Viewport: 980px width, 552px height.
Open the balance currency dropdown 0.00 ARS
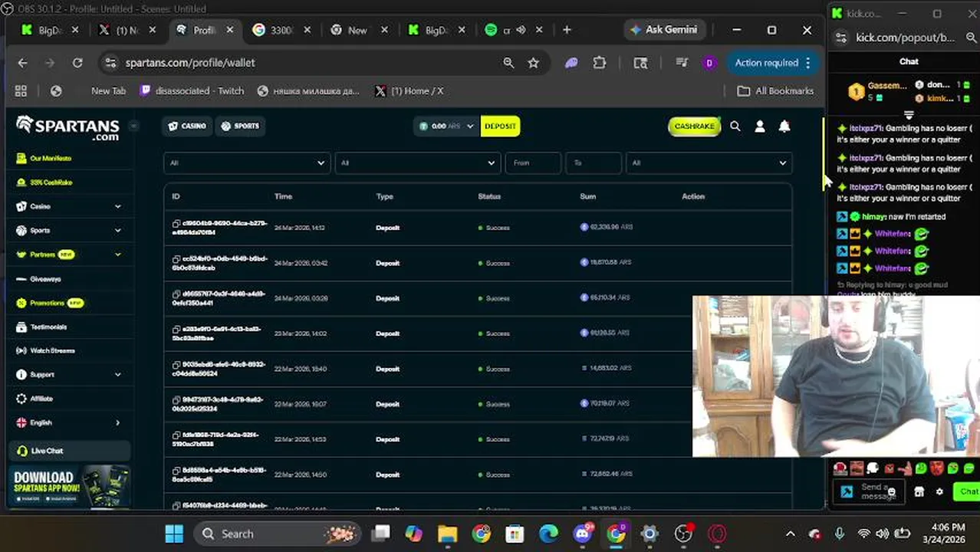point(446,126)
